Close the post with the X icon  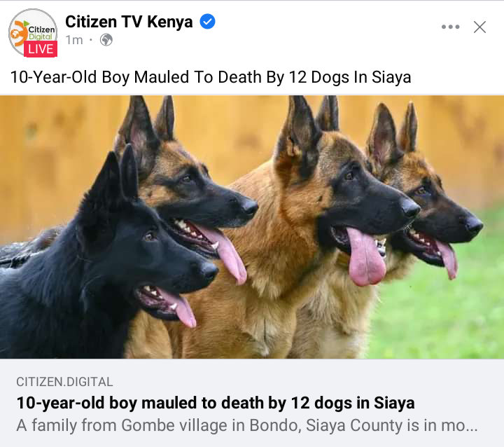click(x=479, y=27)
